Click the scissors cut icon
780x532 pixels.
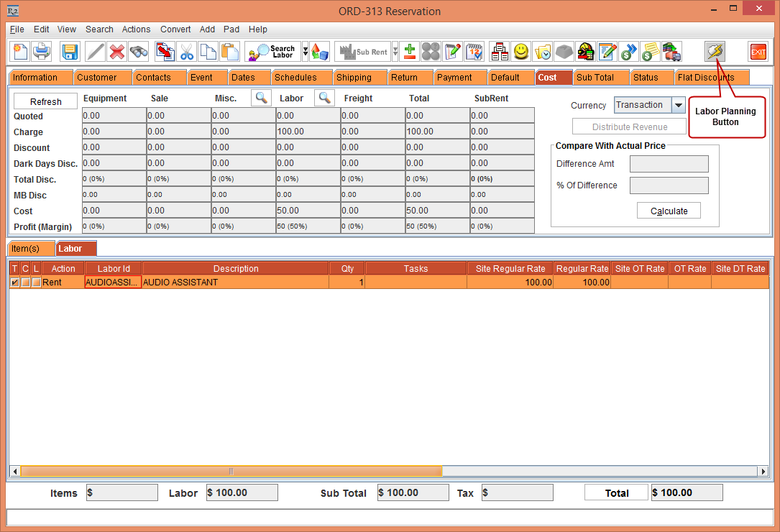pyautogui.click(x=187, y=52)
